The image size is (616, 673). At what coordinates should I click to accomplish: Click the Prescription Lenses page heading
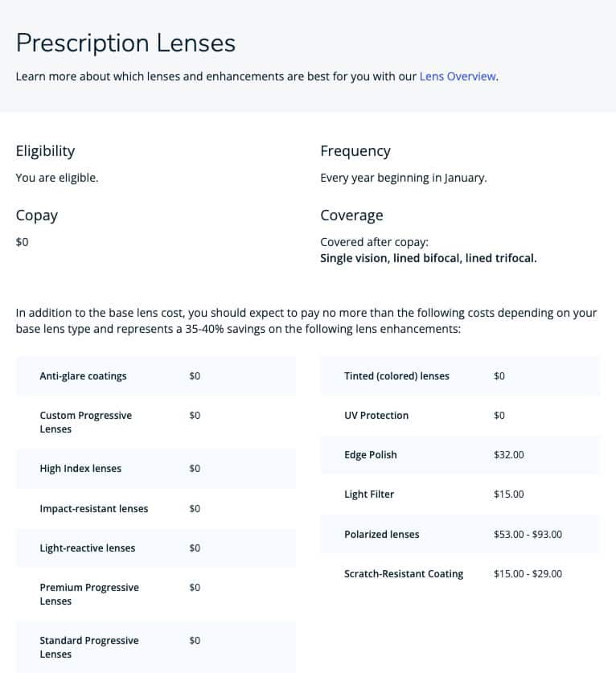click(125, 43)
